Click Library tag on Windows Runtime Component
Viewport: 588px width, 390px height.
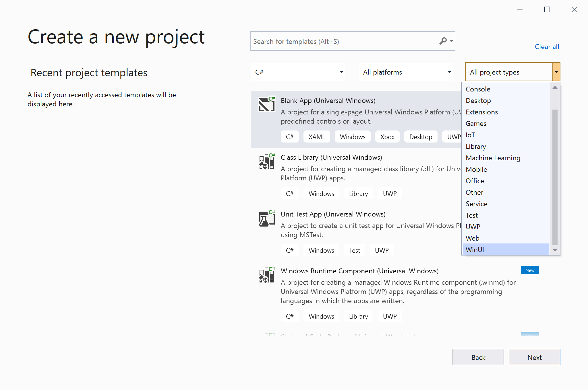[358, 316]
